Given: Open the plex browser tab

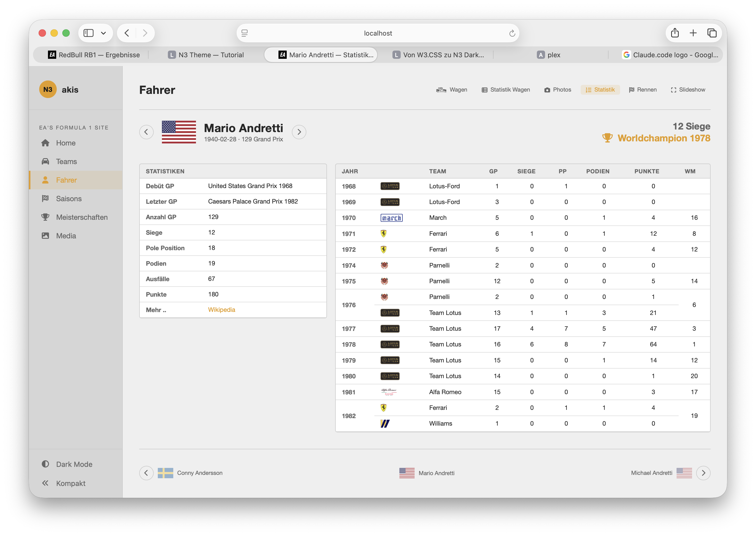Looking at the screenshot, I should point(549,55).
